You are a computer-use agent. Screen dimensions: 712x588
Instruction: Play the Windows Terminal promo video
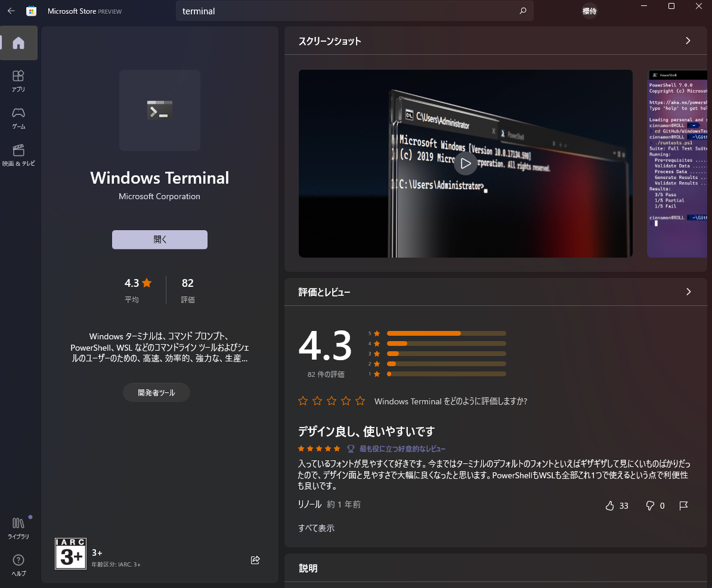[x=466, y=163]
